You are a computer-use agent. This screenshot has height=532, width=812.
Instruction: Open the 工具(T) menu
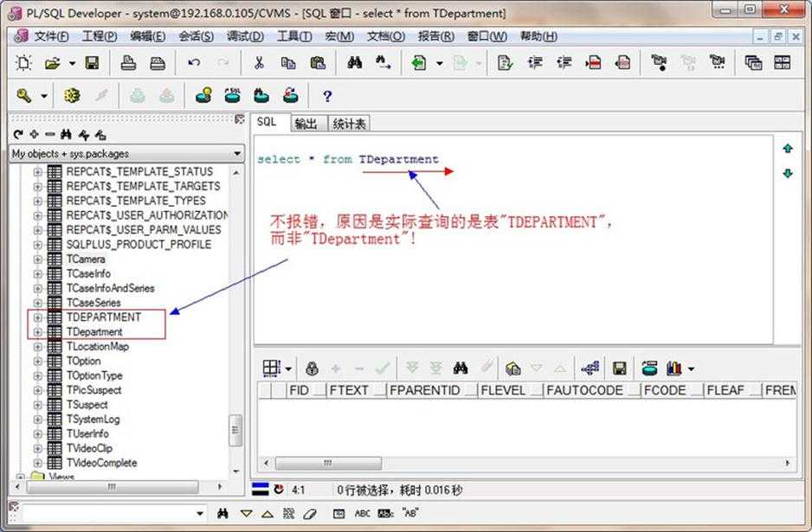click(x=294, y=36)
